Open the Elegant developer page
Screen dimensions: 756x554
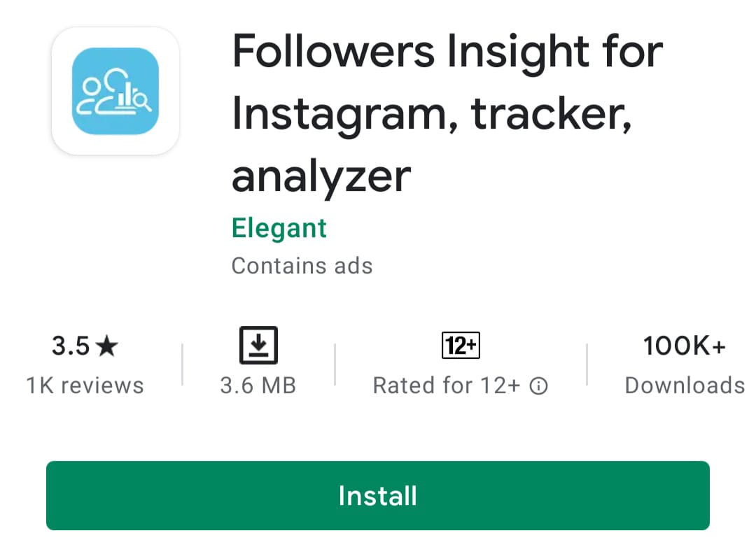[x=279, y=227]
